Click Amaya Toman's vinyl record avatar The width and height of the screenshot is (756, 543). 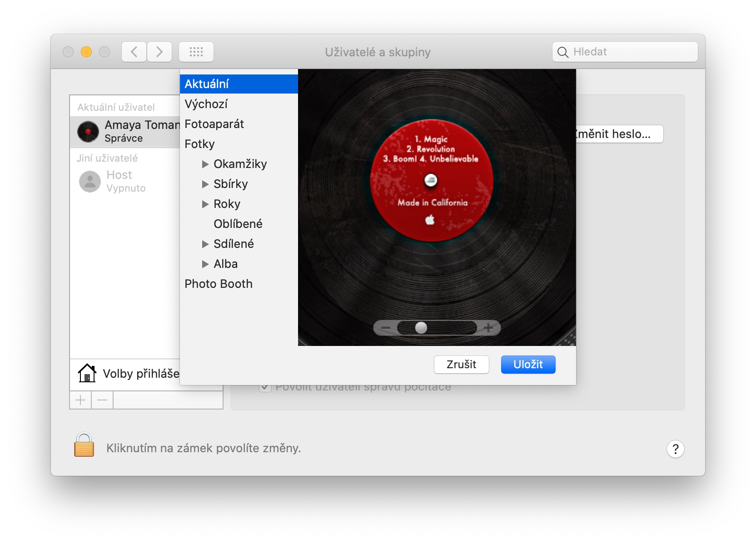pyautogui.click(x=88, y=132)
